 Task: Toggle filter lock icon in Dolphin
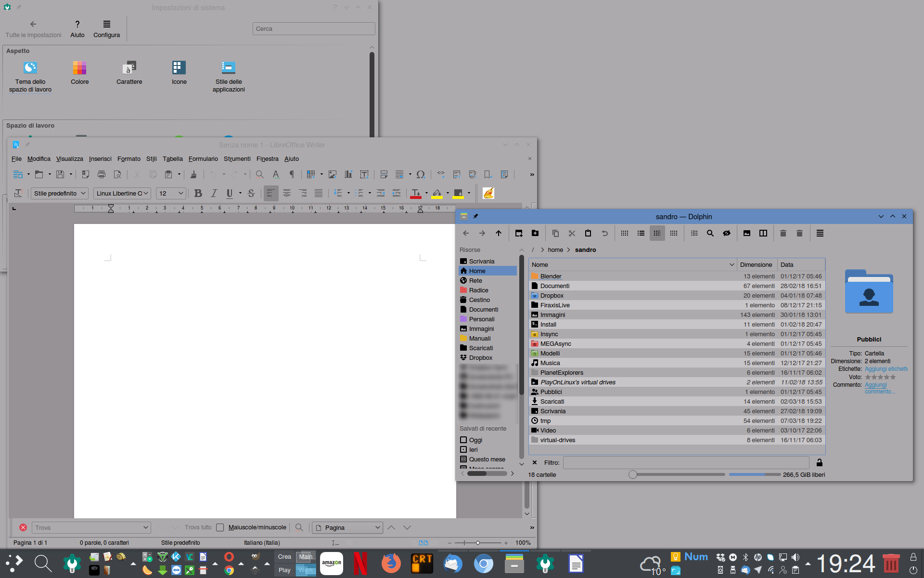(820, 462)
